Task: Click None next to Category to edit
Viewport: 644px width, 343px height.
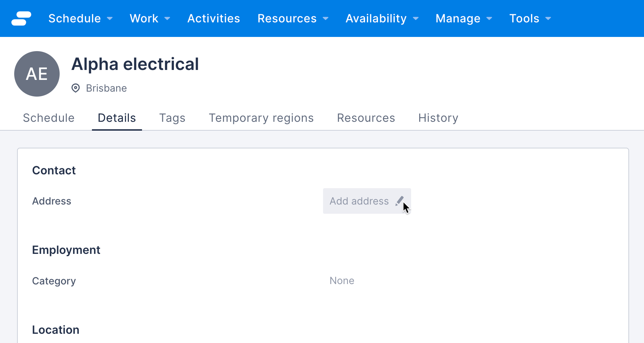Action: [342, 281]
